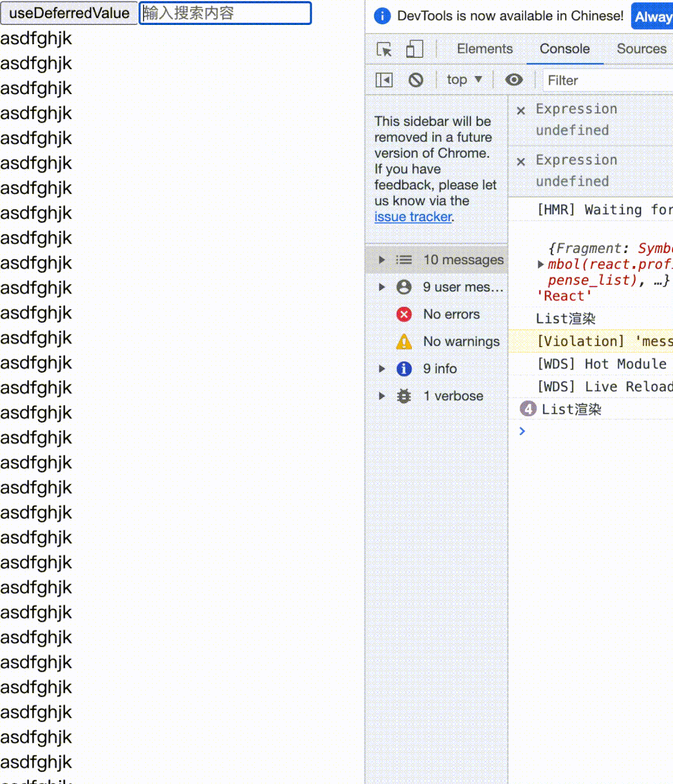
Task: Click the Always match language button
Action: pos(652,17)
